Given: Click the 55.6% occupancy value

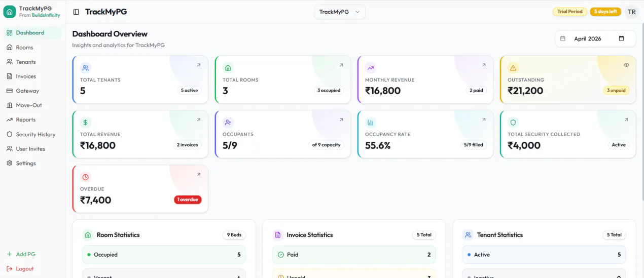Looking at the screenshot, I should point(378,145).
